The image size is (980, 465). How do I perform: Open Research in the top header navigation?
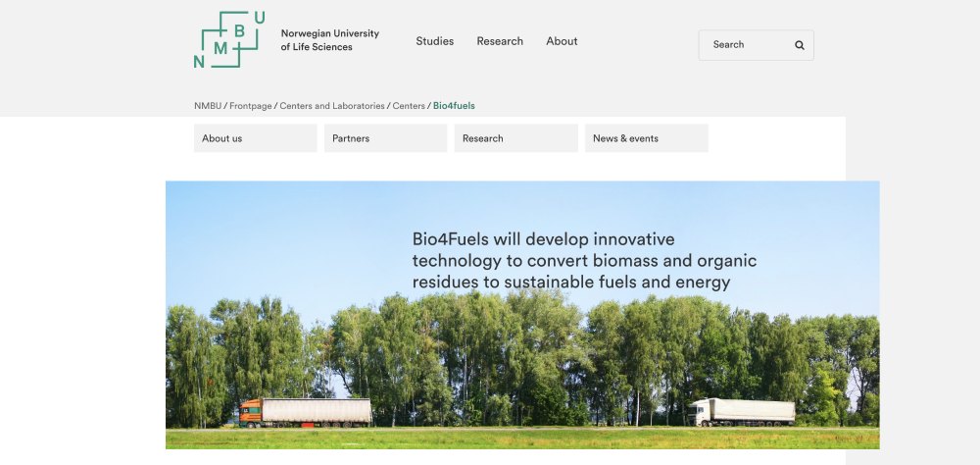[x=500, y=41]
